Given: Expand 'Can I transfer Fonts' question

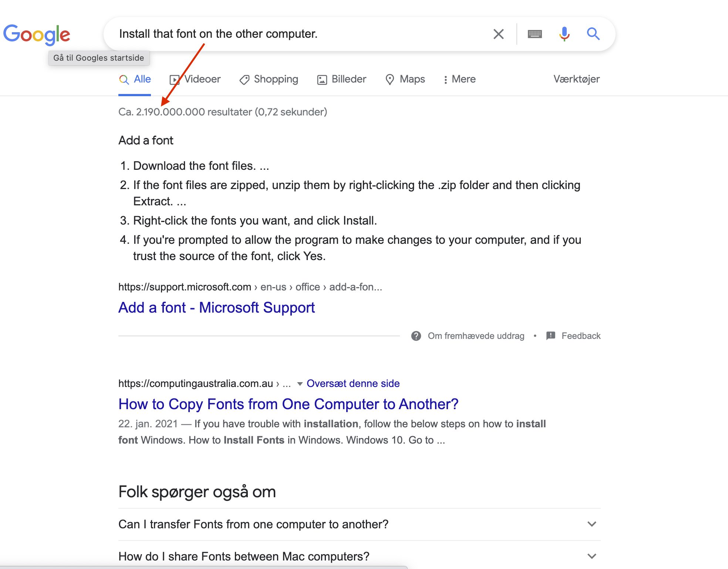Looking at the screenshot, I should click(360, 524).
